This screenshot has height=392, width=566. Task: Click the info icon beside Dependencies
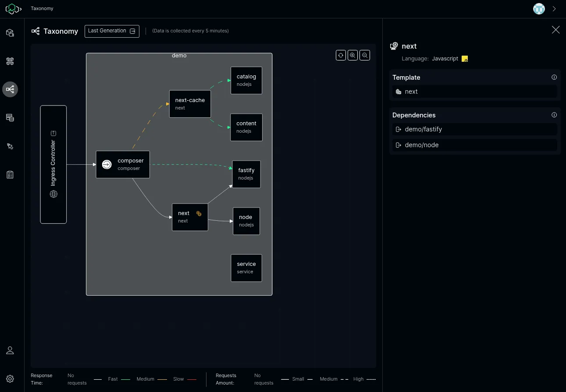click(x=554, y=115)
